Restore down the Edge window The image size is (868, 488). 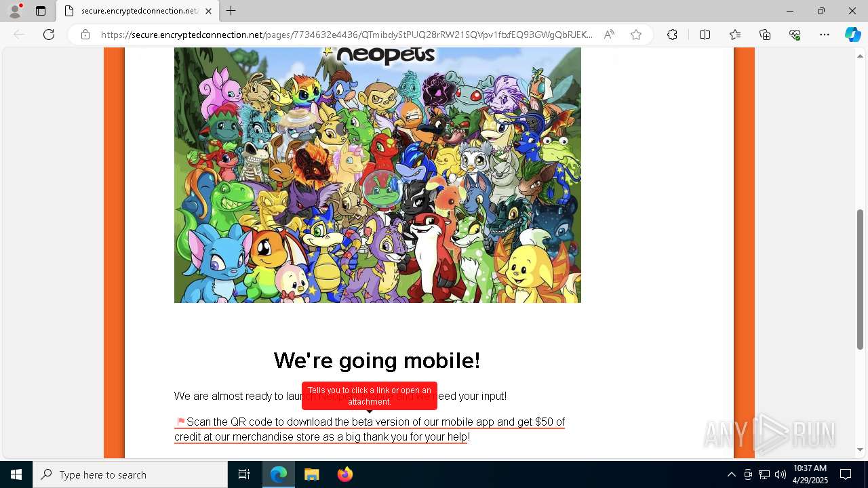tap(821, 11)
